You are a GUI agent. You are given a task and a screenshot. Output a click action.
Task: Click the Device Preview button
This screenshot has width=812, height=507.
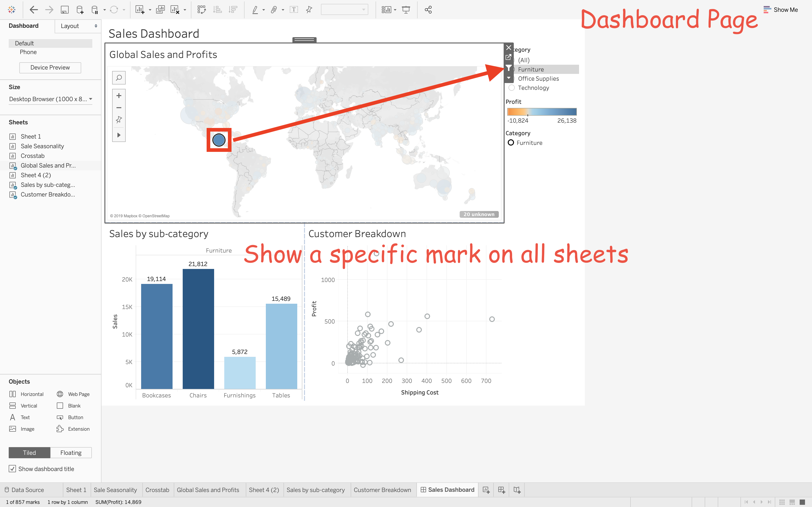[50, 67]
